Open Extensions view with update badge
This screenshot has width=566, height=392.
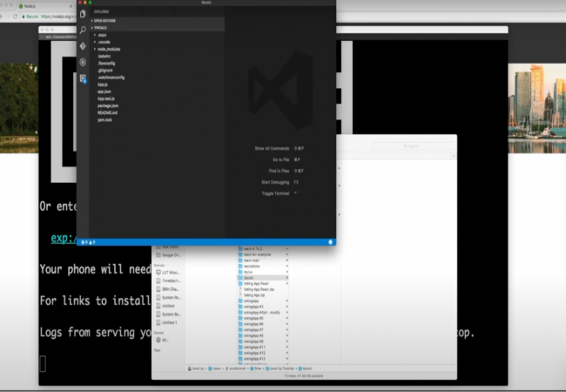point(83,78)
